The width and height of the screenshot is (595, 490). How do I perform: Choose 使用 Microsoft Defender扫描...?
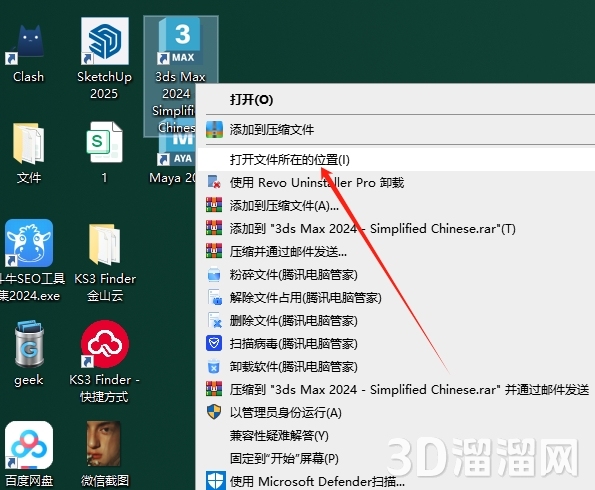(396, 481)
